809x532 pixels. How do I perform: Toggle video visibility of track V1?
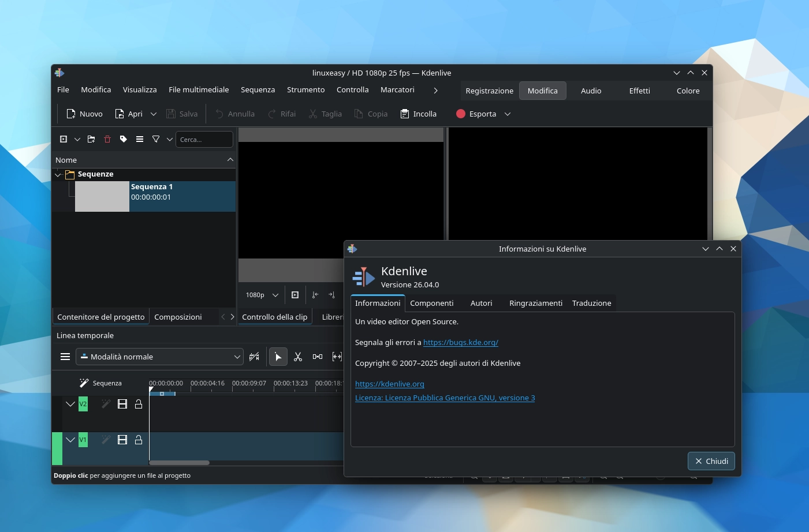coord(122,440)
